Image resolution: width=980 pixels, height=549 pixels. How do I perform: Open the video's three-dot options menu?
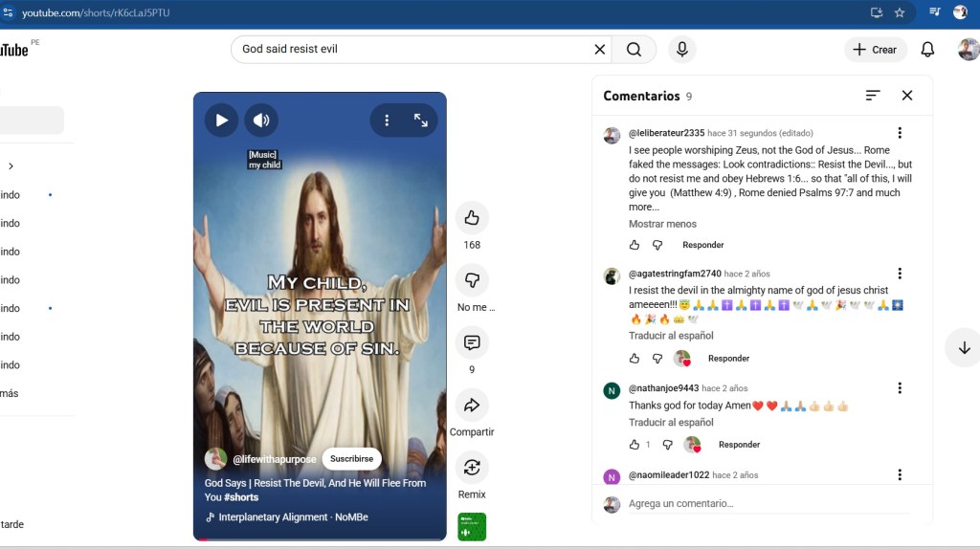tap(387, 121)
